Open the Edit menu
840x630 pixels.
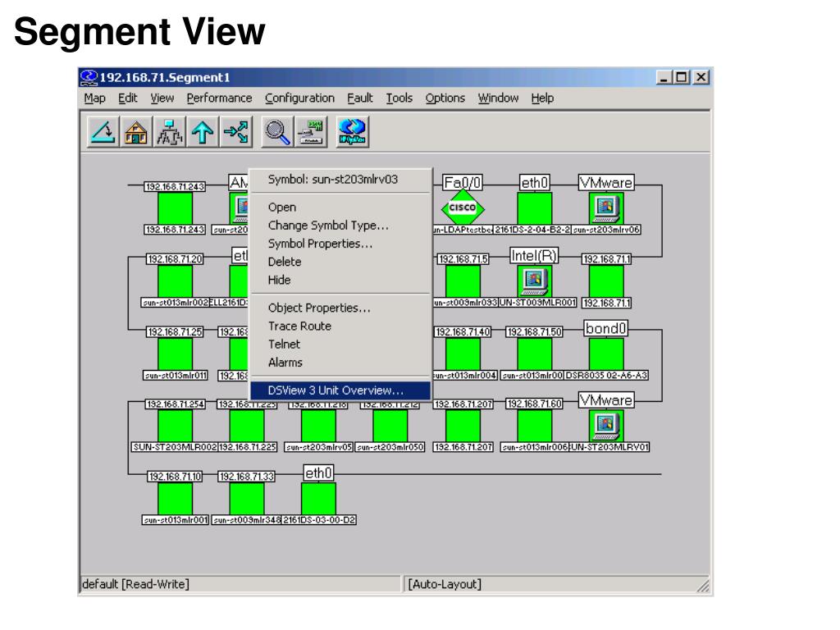tap(127, 98)
